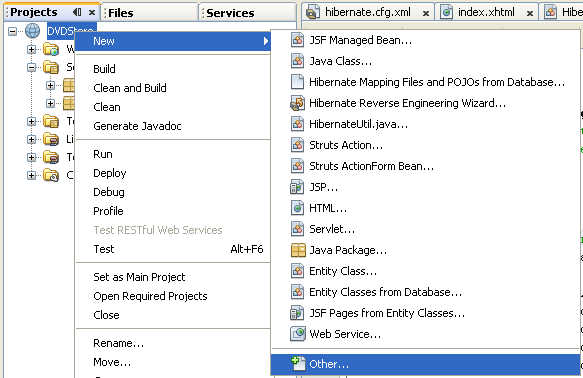Click the Java Class file icon
The height and width of the screenshot is (378, 583).
297,61
